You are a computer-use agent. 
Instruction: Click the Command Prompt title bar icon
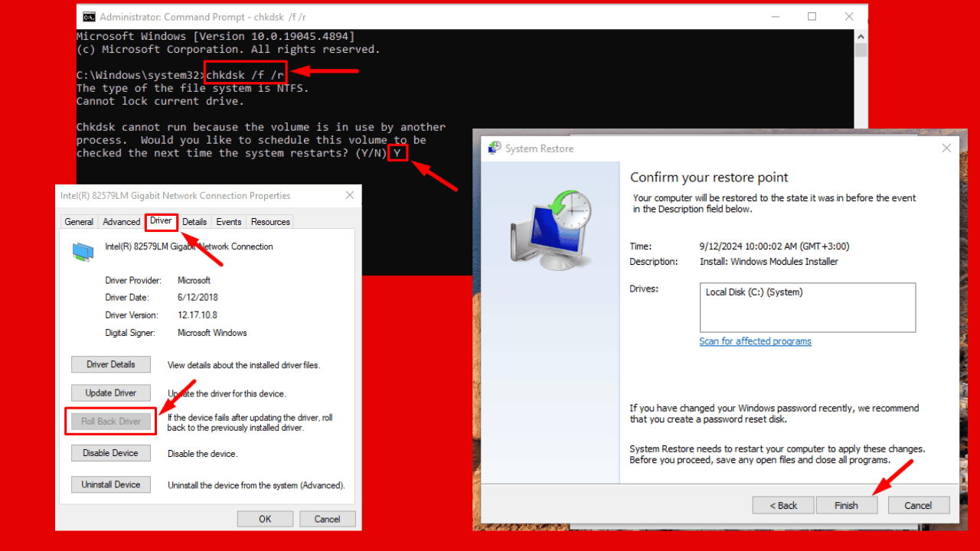[89, 16]
